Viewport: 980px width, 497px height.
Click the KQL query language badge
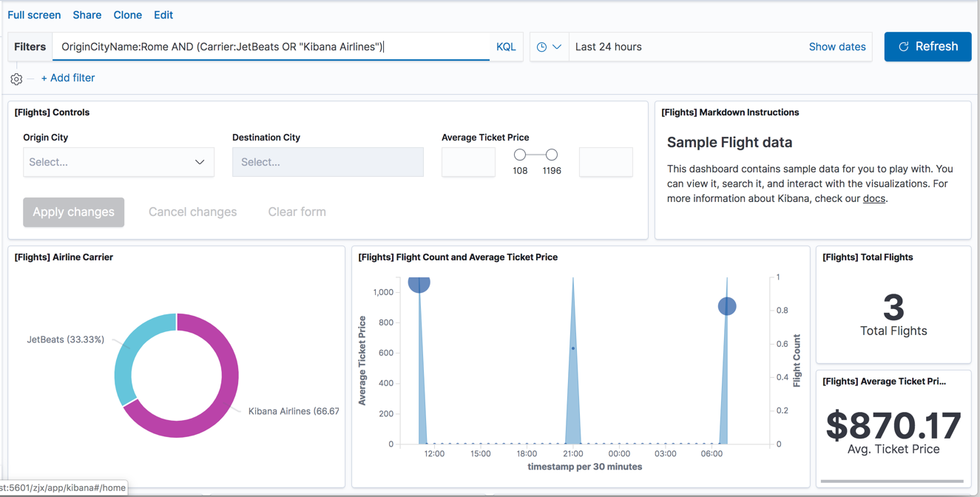(x=506, y=46)
